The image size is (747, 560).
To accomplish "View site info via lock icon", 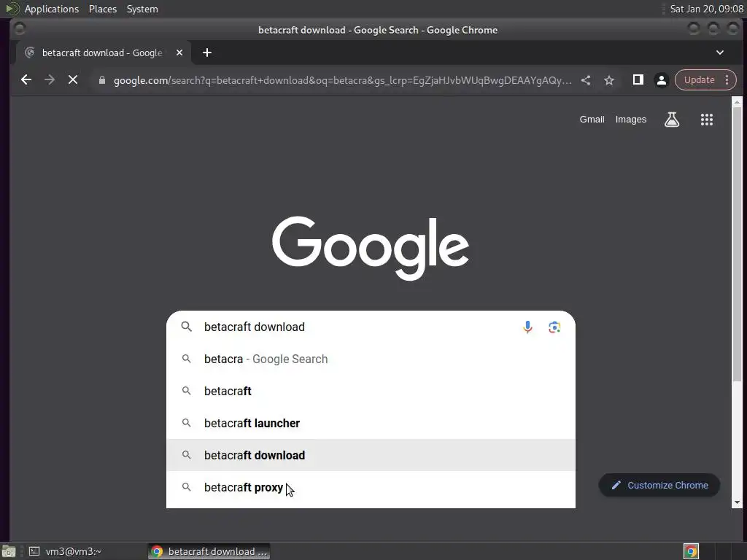I will [101, 80].
